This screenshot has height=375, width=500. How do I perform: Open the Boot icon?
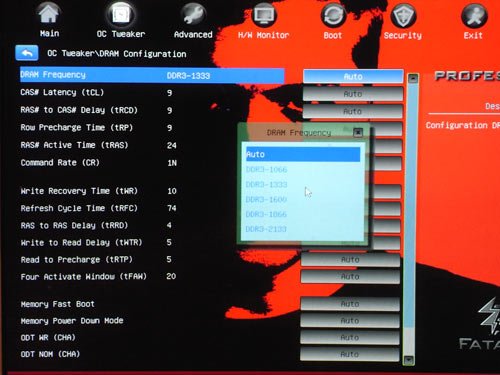(x=333, y=15)
